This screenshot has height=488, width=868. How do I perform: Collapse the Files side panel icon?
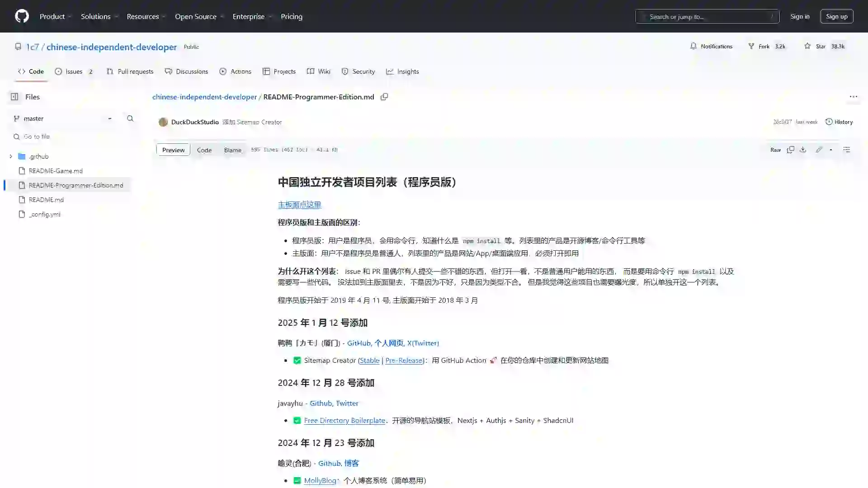click(x=14, y=97)
